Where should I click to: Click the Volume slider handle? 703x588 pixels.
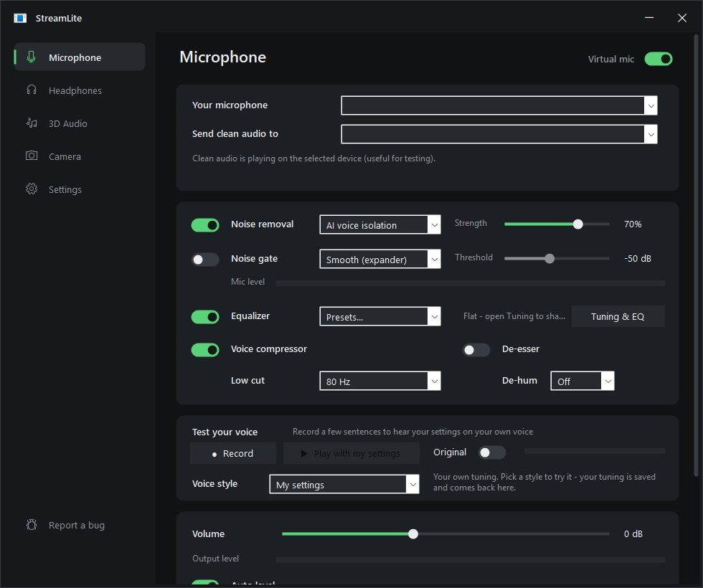[413, 534]
